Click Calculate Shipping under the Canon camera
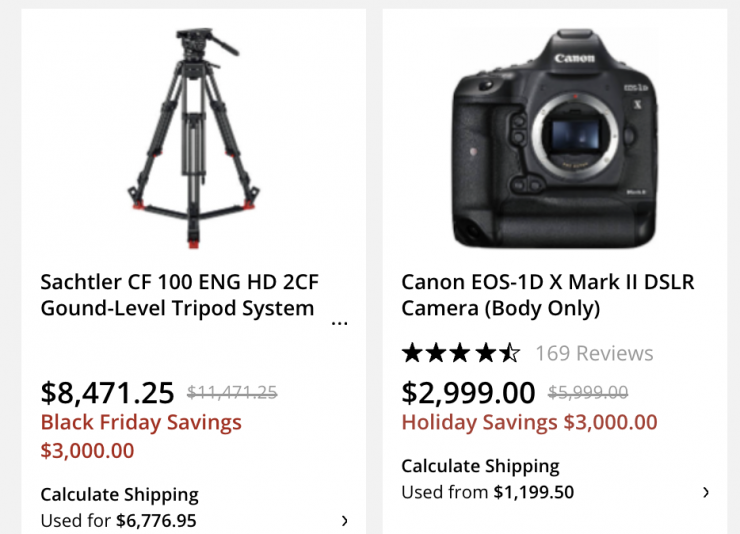740x534 pixels. [x=480, y=466]
